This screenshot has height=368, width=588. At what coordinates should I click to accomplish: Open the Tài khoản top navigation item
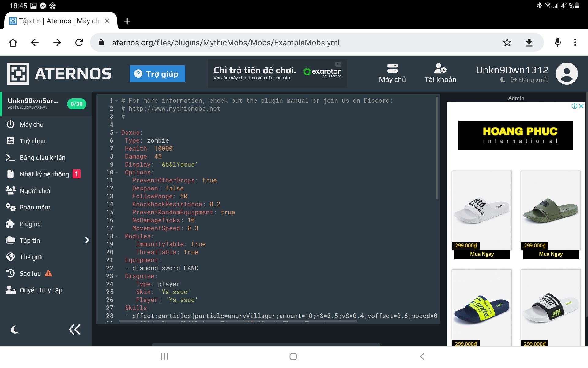coord(440,74)
